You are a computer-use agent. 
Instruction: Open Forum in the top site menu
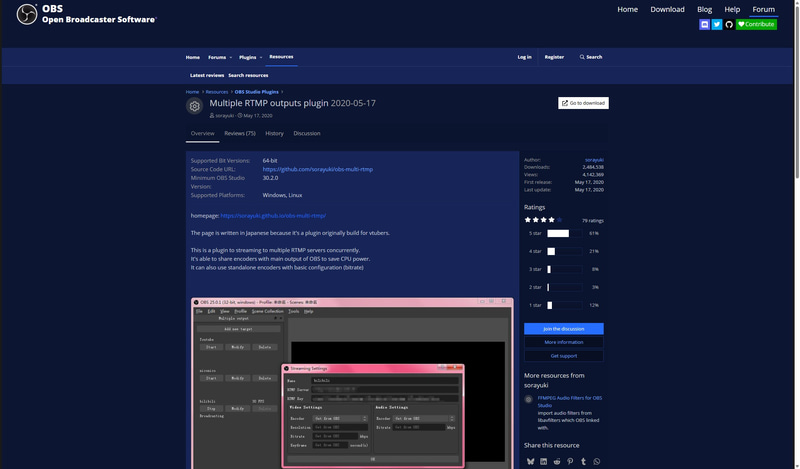tap(763, 9)
